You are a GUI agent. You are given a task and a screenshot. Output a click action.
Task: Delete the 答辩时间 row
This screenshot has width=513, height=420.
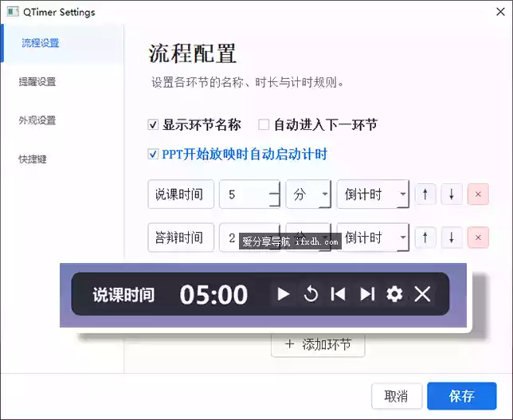[x=478, y=237]
